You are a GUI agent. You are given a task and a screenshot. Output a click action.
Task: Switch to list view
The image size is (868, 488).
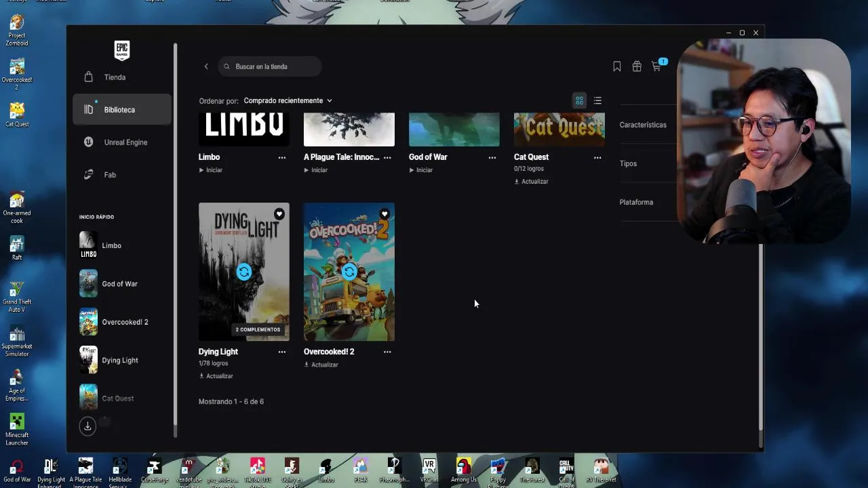point(597,100)
